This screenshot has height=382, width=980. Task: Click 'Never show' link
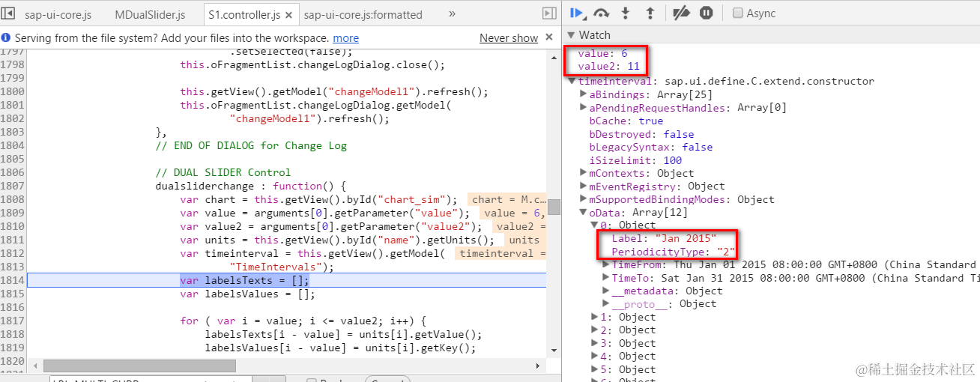click(x=509, y=38)
